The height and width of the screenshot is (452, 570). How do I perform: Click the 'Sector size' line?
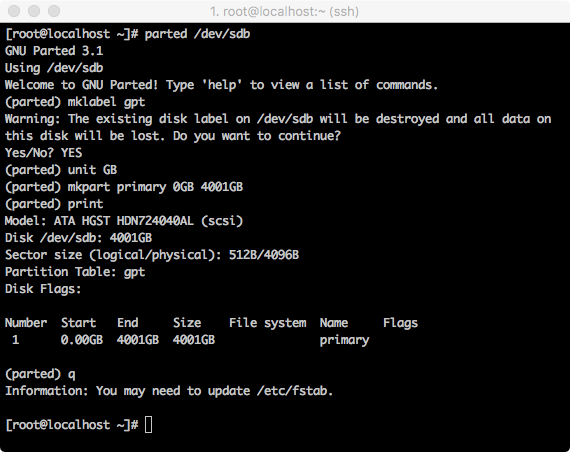[152, 255]
